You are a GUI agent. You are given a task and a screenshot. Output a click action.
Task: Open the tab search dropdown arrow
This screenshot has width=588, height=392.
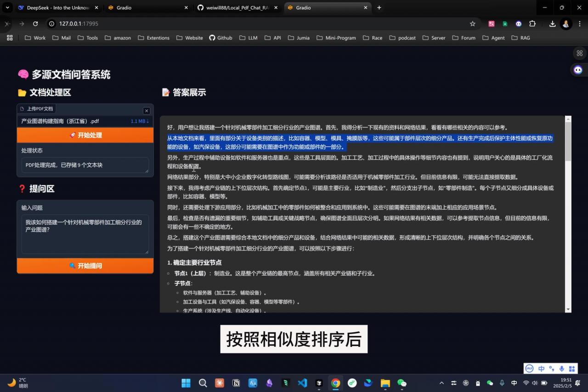coord(7,8)
